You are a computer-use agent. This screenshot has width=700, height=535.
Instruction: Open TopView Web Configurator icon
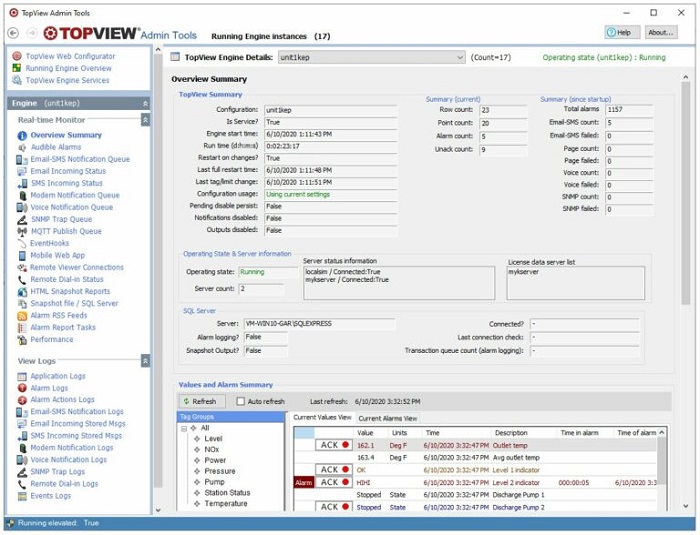17,56
